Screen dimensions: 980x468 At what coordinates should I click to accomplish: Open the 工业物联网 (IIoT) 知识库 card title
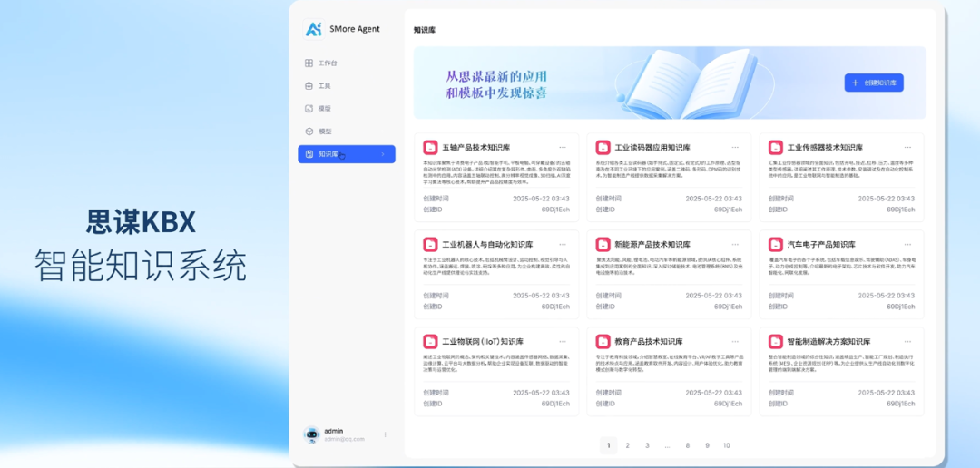click(x=483, y=343)
